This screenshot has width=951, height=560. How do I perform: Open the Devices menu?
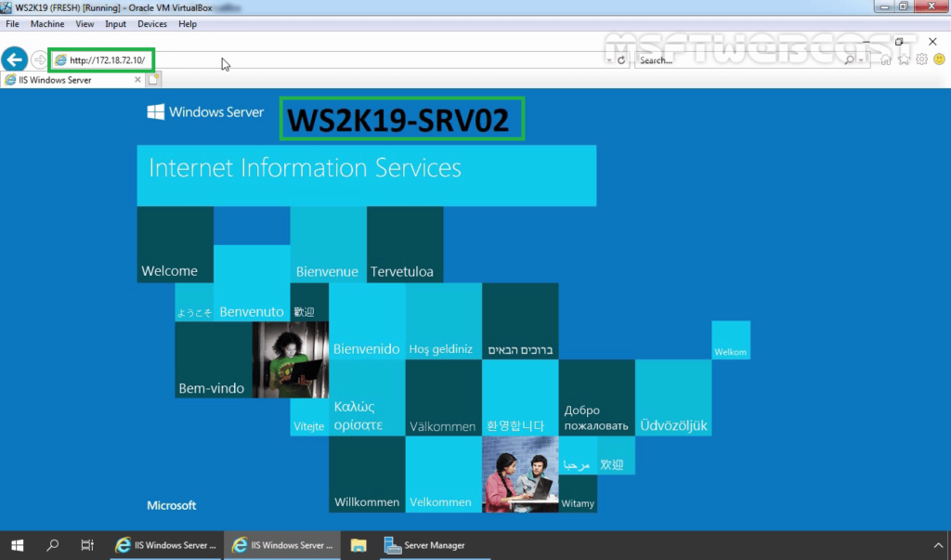(151, 23)
